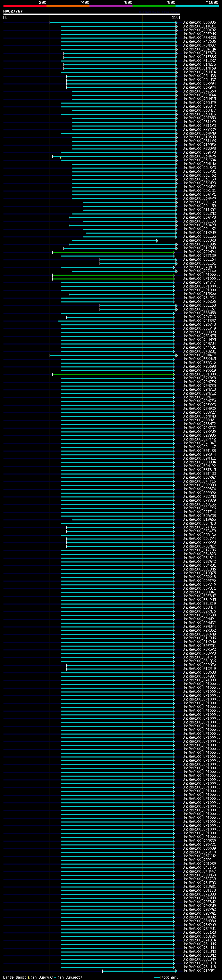This screenshot has height=980, width=222.
Task: Select hit label UniRef100_Q09TP8
Action: click(x=199, y=153)
